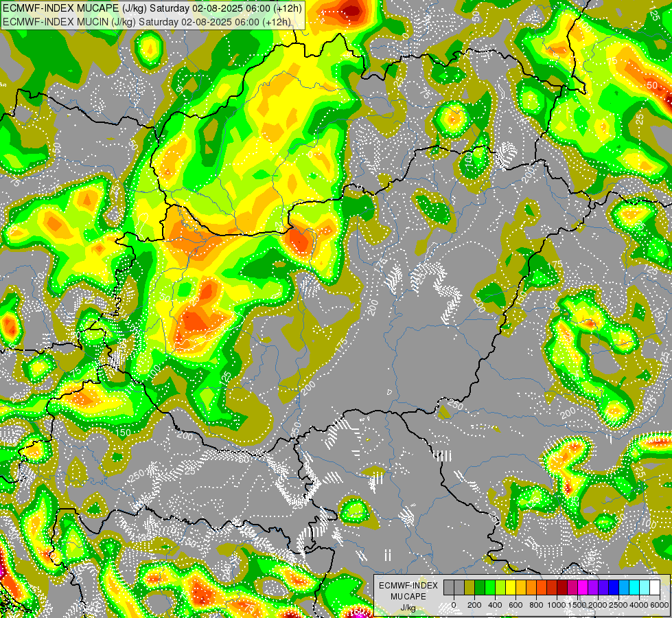Click the legend tick label 800
Viewport: 672px width, 618px height.
point(536,605)
